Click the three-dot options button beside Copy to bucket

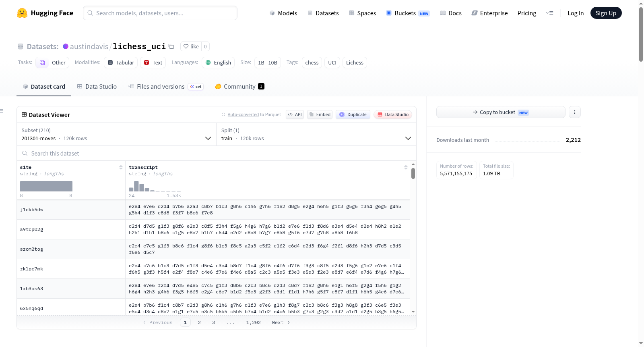coord(575,112)
